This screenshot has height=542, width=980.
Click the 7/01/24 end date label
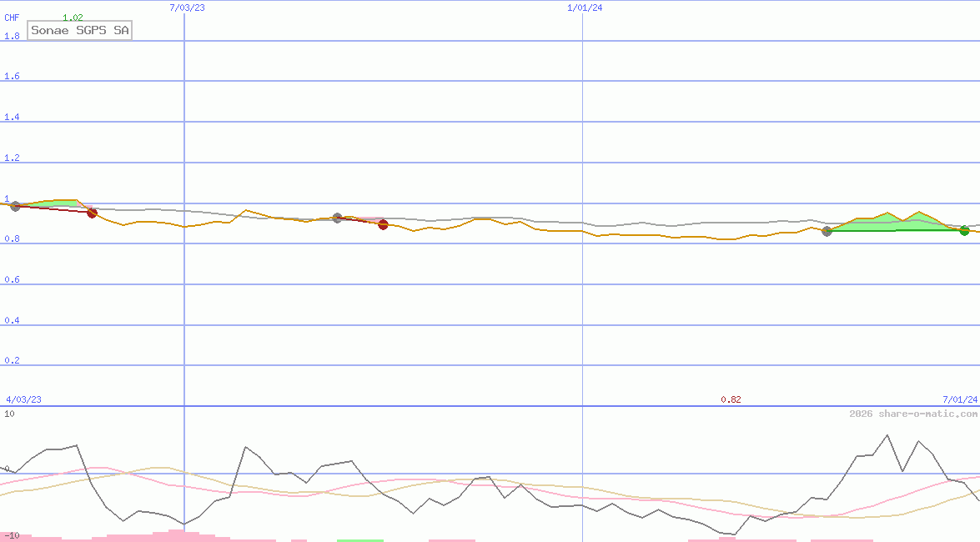pyautogui.click(x=959, y=399)
